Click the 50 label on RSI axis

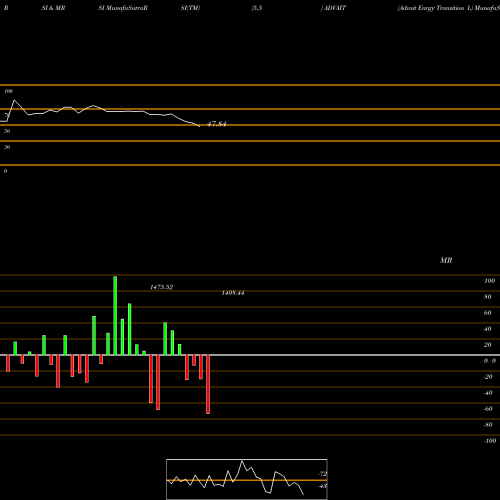[x=7, y=131]
